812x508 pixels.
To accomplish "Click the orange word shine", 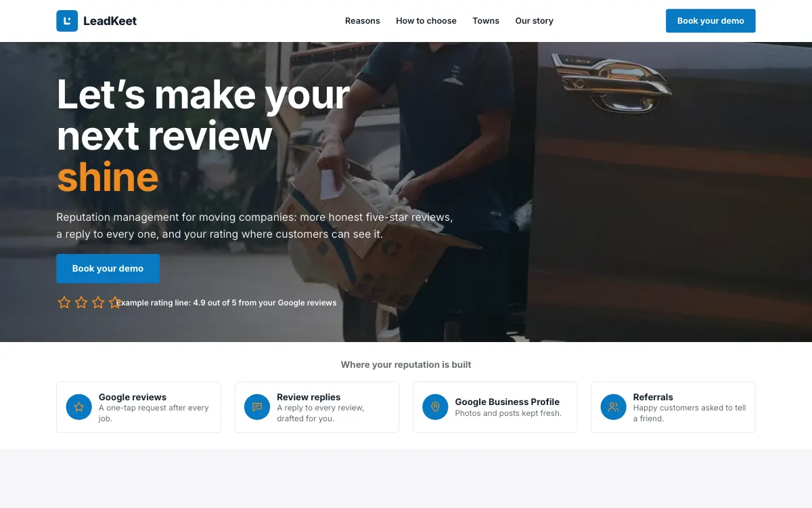I will [x=108, y=177].
